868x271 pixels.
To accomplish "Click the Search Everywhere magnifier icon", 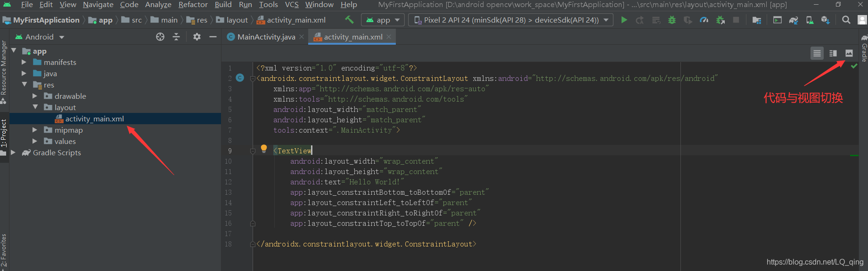I will [846, 20].
